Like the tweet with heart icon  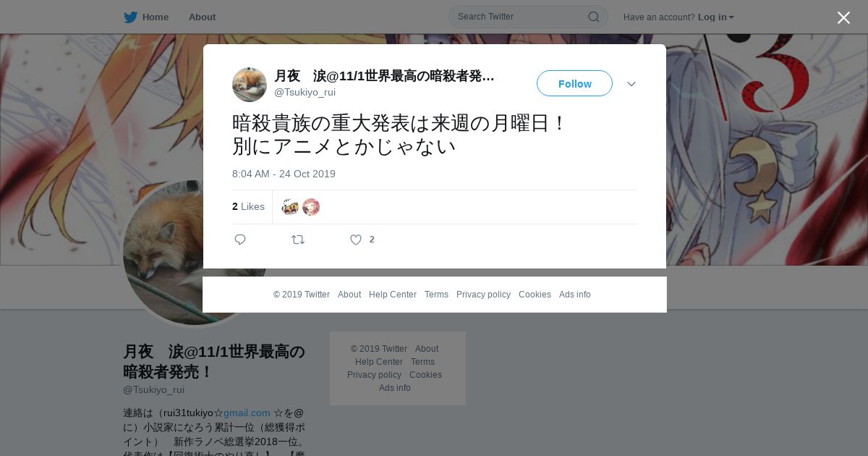point(356,240)
